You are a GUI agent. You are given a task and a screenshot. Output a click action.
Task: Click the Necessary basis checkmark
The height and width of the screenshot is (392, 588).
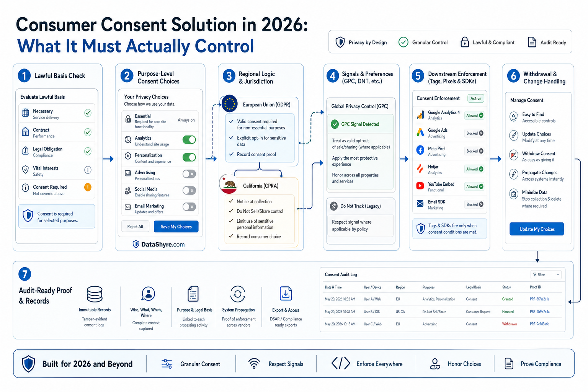coord(88,113)
